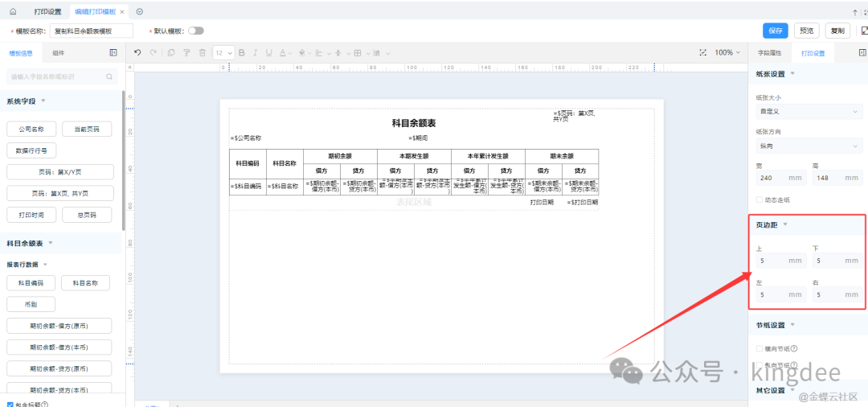Switch to the 字段属性 tab
Viewport: 868px width, 407px height.
769,52
